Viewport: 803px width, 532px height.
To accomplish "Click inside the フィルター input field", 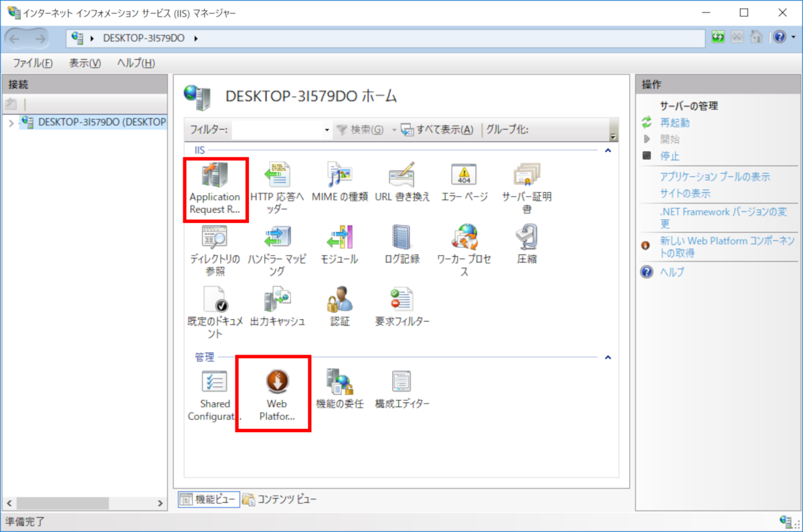I will click(277, 130).
